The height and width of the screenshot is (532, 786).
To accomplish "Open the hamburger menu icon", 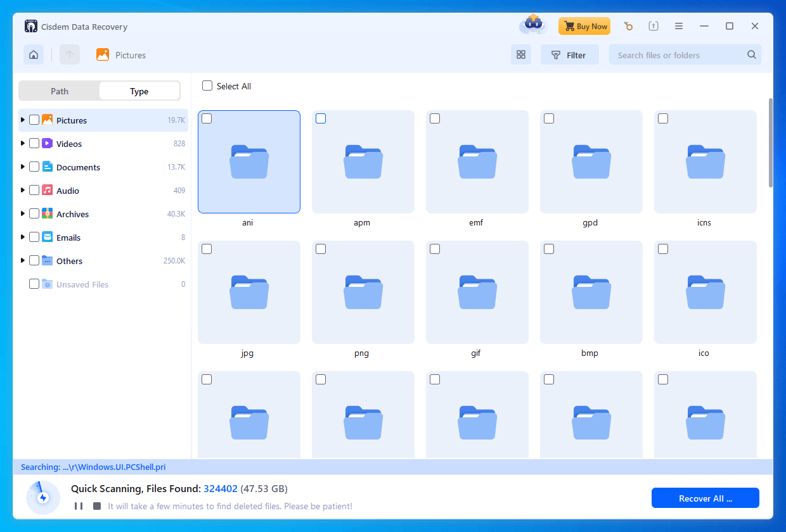I will pos(679,26).
